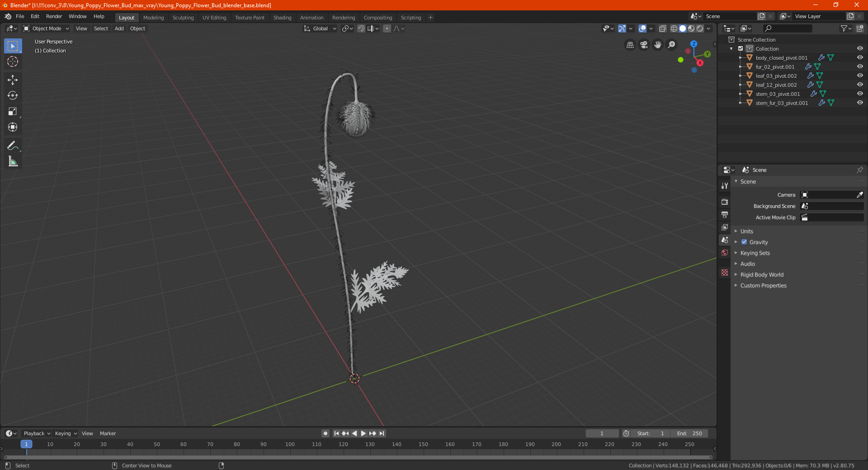
Task: Jump to the start frame
Action: click(336, 433)
